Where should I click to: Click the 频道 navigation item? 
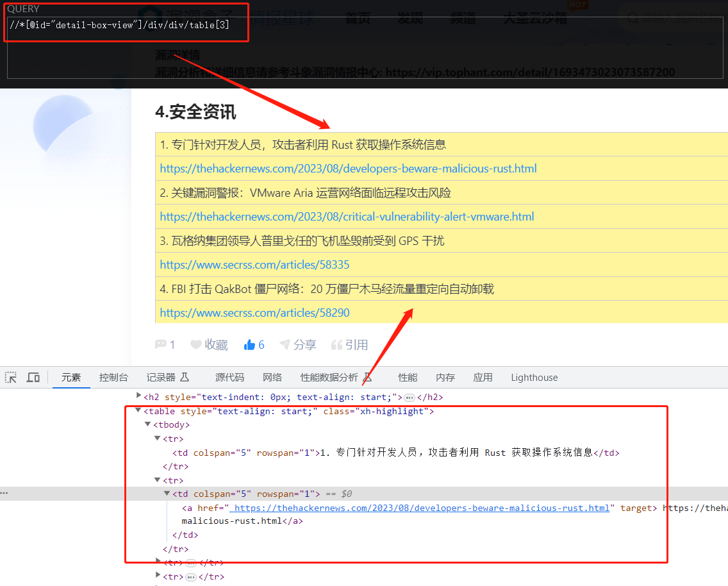coord(463,18)
